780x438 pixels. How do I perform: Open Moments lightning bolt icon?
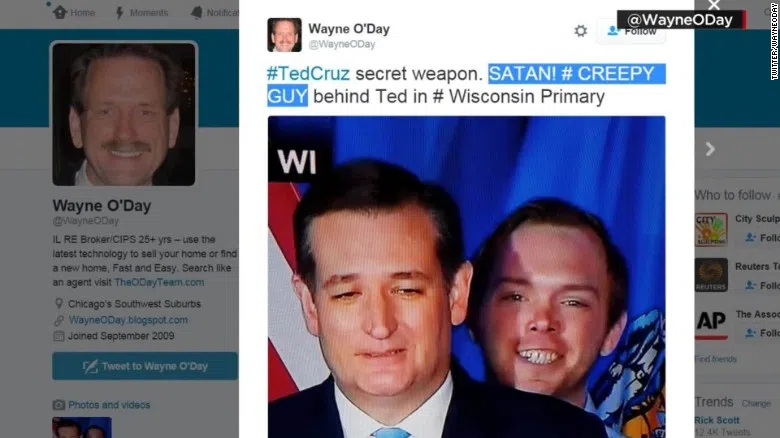pyautogui.click(x=120, y=13)
